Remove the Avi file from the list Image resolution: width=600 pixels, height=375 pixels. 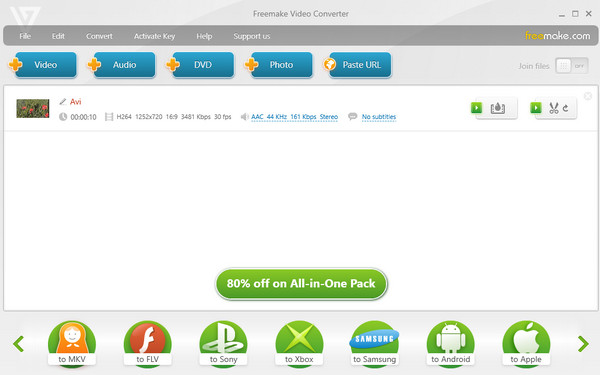click(588, 96)
